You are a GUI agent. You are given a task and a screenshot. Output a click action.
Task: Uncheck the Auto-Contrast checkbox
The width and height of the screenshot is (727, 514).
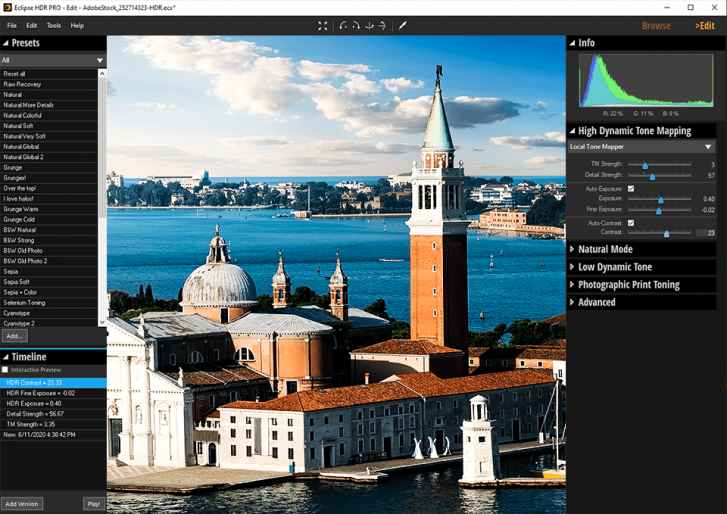pyautogui.click(x=630, y=222)
